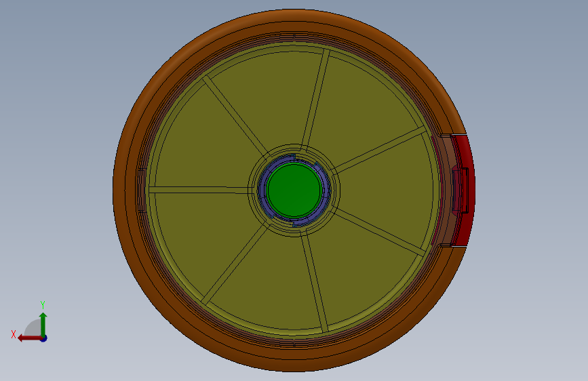Click the red X axis arrow on triad
588x381 pixels.
(x=30, y=338)
